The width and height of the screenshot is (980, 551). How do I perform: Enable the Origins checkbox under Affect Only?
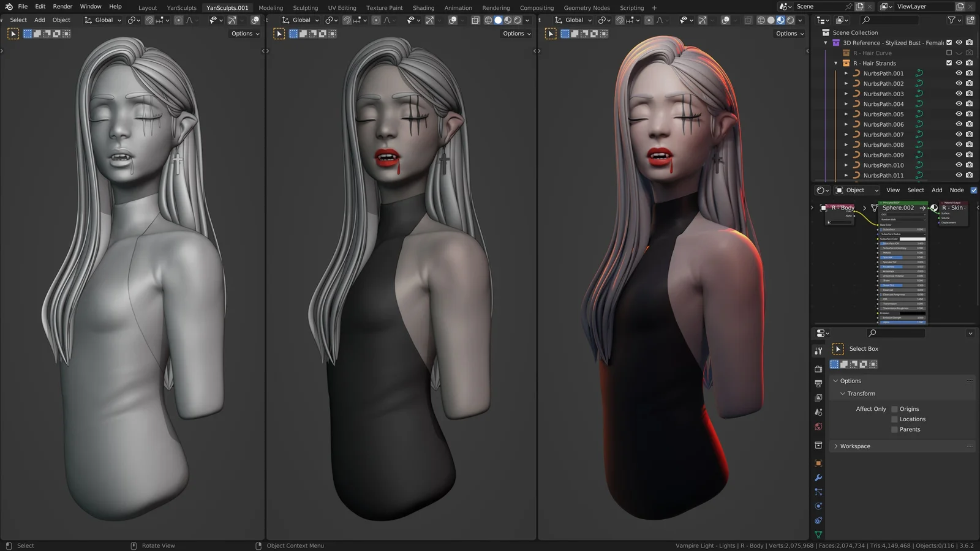(x=895, y=408)
